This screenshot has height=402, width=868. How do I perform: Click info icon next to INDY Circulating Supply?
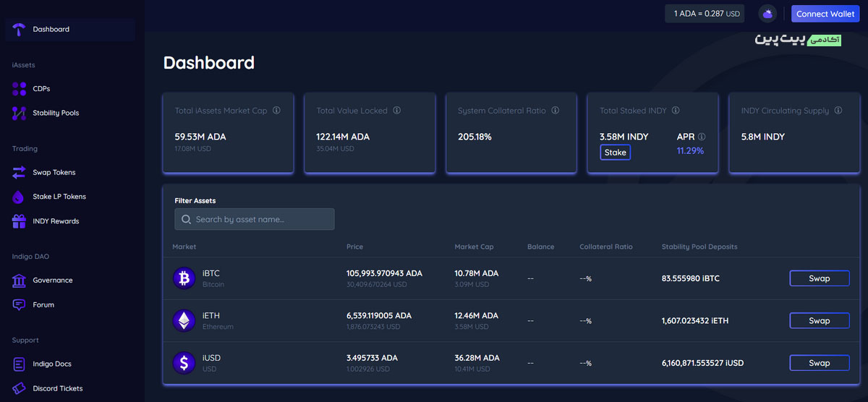pyautogui.click(x=838, y=111)
